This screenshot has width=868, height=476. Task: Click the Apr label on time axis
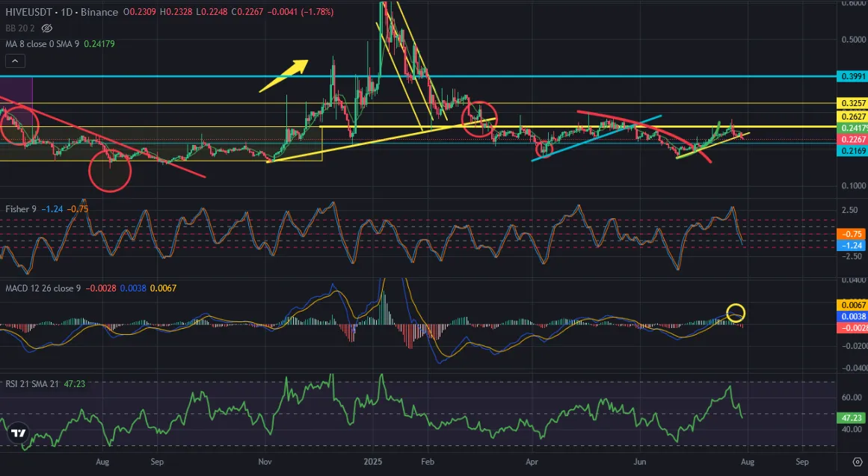pyautogui.click(x=532, y=462)
